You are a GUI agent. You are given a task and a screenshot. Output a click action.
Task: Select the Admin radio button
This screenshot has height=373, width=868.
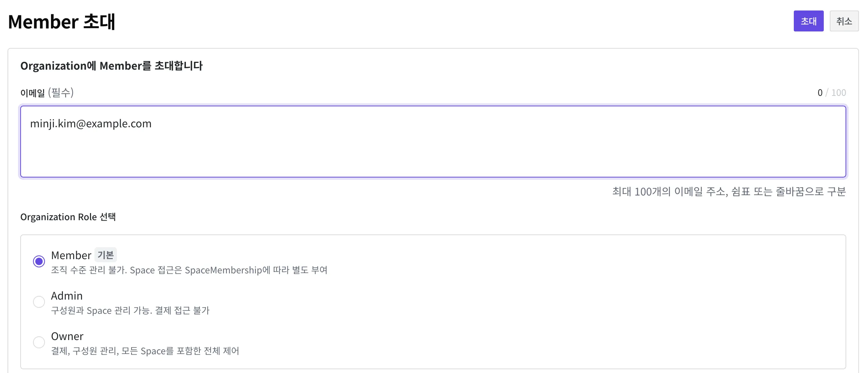[x=39, y=302]
